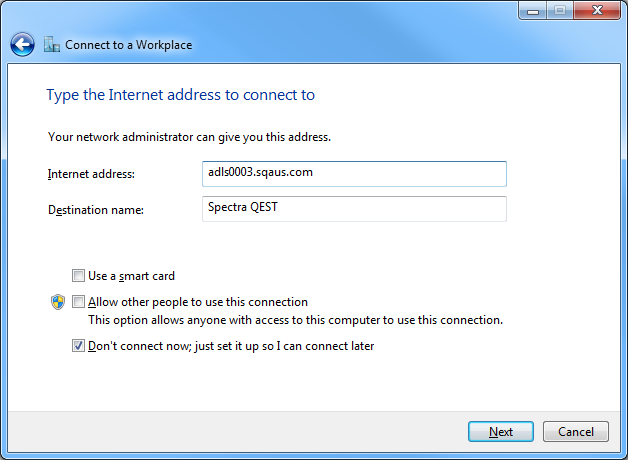Enable the Use a smart card checkbox
This screenshot has width=628, height=460.
tap(78, 276)
